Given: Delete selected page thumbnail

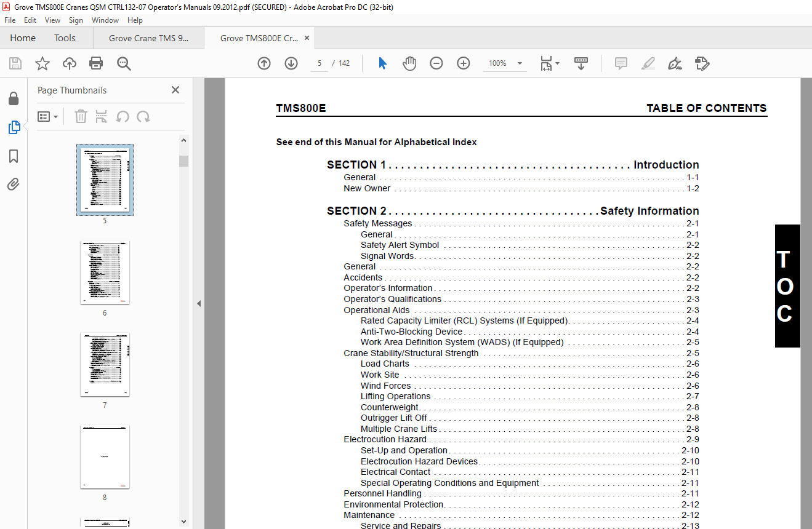Looking at the screenshot, I should (x=81, y=116).
